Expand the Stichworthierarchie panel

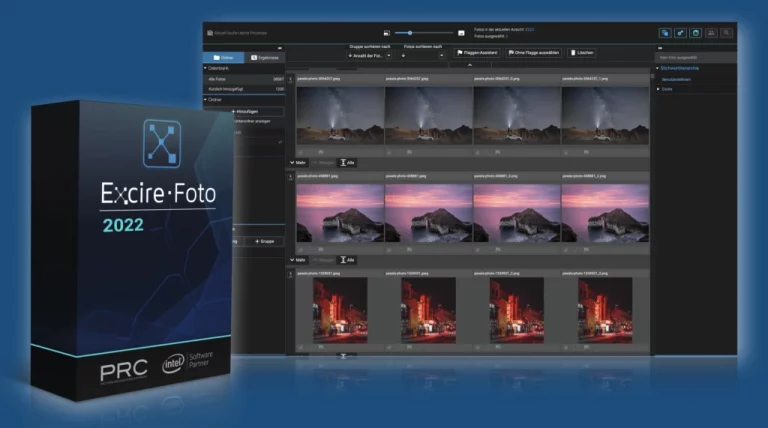680,68
